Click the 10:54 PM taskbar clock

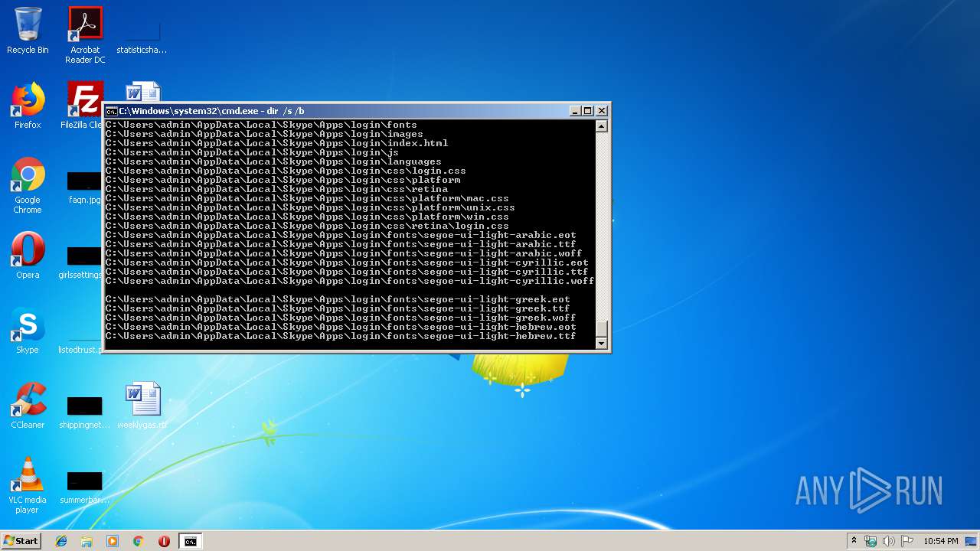click(x=940, y=541)
